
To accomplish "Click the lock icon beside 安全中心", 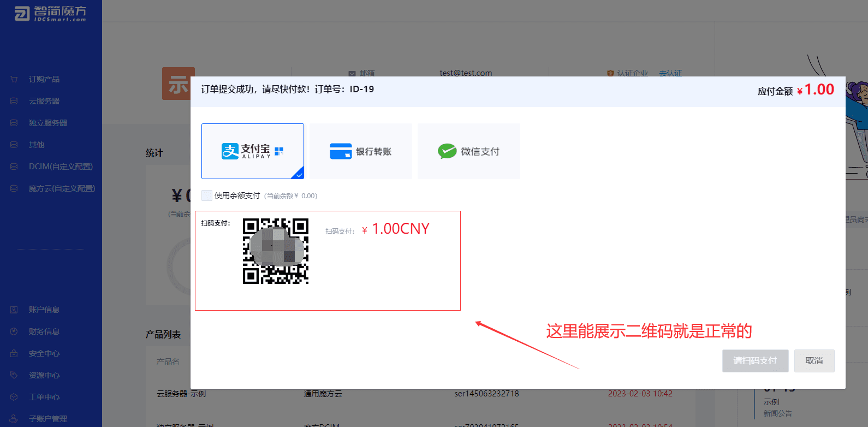I will [14, 353].
